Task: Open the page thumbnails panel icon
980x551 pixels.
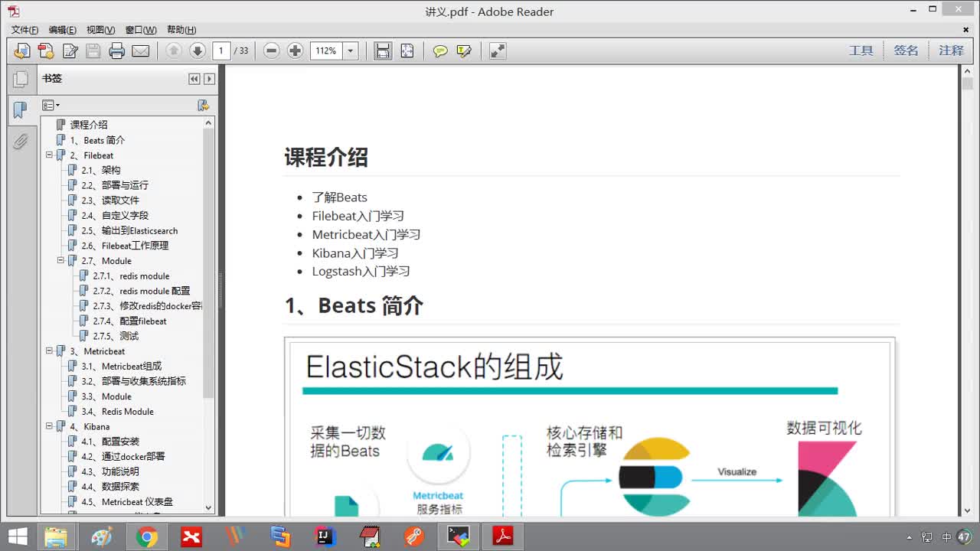Action: (21, 79)
